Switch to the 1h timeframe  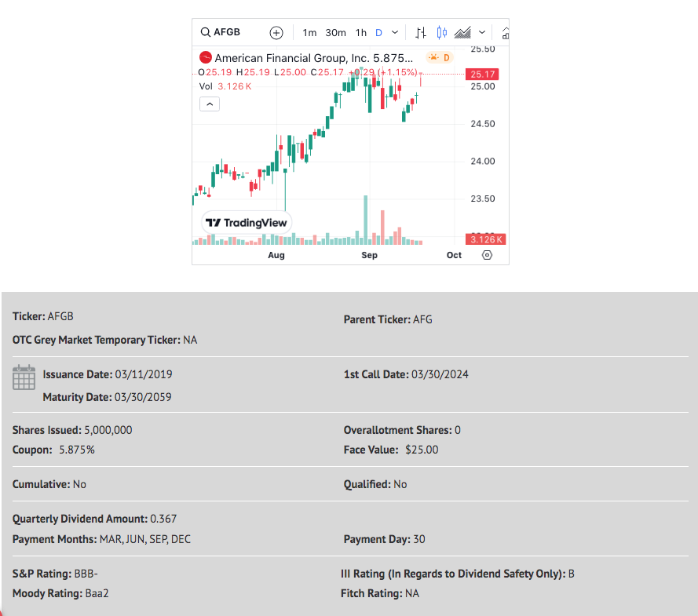click(x=360, y=33)
